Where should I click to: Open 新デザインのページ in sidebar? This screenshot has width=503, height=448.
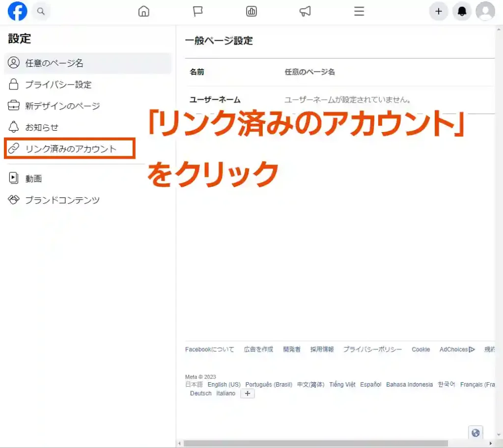87,106
